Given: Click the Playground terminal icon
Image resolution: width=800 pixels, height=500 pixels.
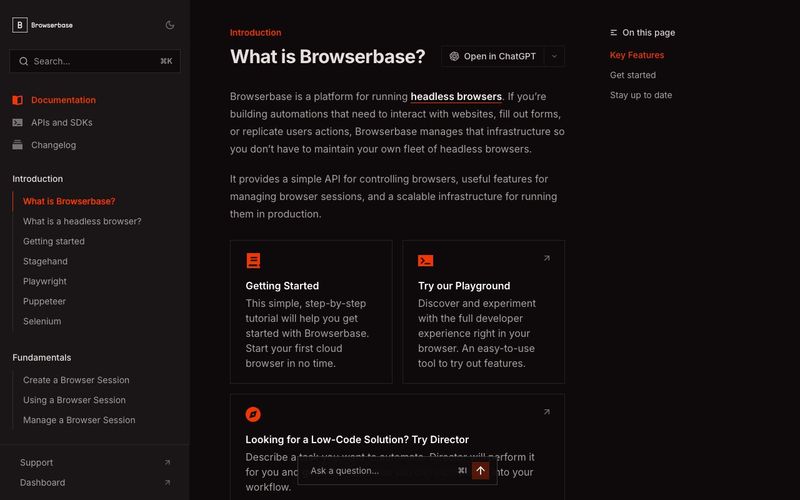Looking at the screenshot, I should 426,260.
